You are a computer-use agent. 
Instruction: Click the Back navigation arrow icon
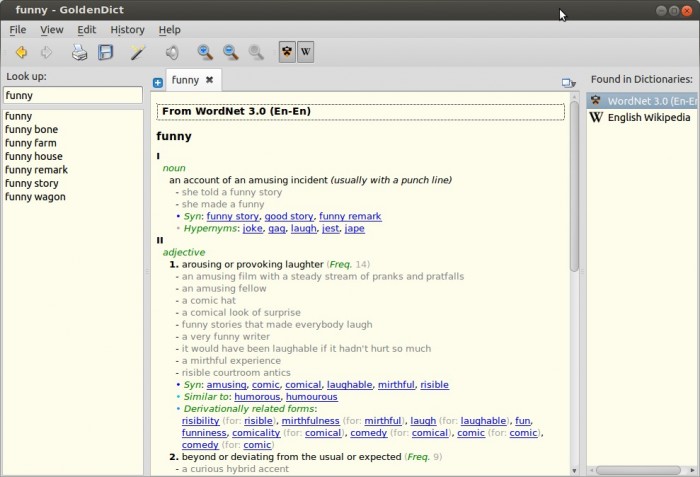point(20,52)
